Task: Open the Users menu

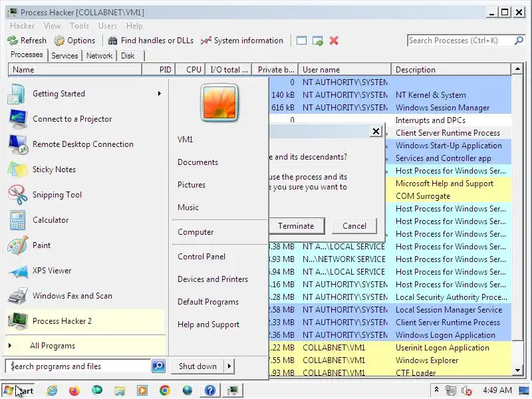Action: point(108,26)
